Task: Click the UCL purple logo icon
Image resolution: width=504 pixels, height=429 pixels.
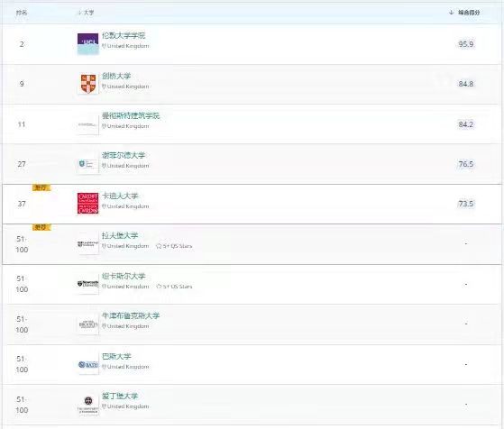Action: 87,44
